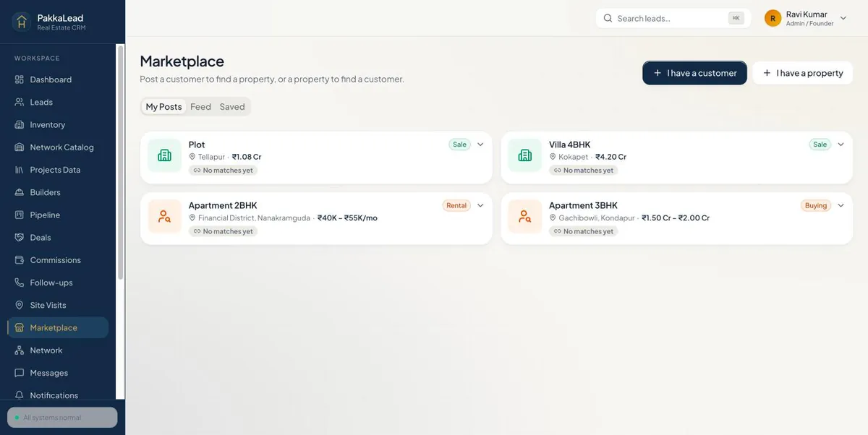This screenshot has height=435, width=868.
Task: Click the Projects Data books icon
Action: click(20, 170)
